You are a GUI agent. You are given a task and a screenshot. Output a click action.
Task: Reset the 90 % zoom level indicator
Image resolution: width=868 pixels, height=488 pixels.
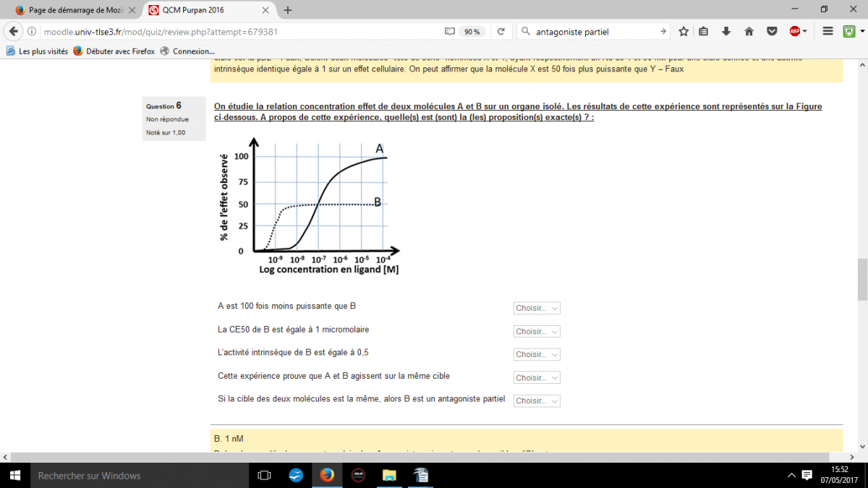coord(472,32)
